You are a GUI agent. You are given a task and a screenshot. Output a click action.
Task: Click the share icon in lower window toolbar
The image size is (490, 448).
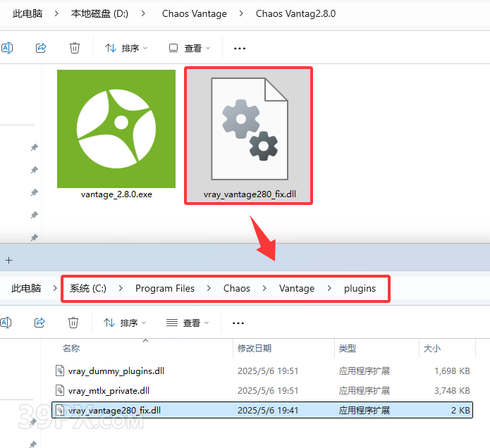pyautogui.click(x=39, y=323)
